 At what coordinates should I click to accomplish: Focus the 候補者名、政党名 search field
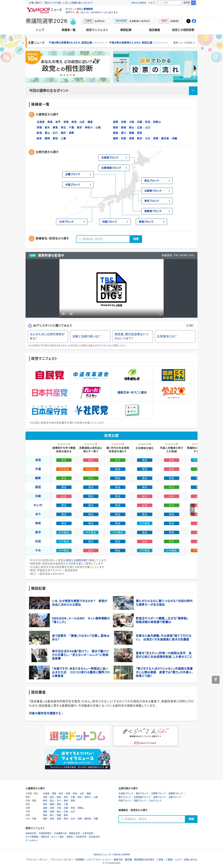(x=103, y=239)
